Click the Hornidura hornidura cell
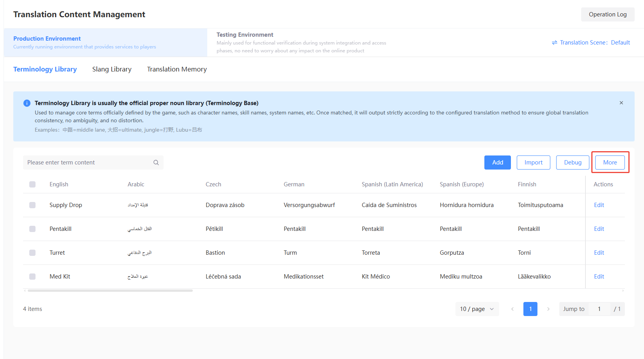The image size is (644, 359). 467,205
